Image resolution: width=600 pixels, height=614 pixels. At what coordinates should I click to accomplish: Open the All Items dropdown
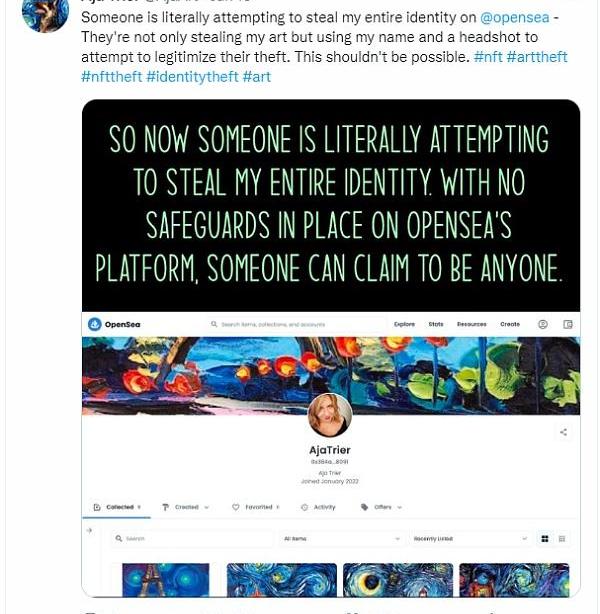[341, 539]
